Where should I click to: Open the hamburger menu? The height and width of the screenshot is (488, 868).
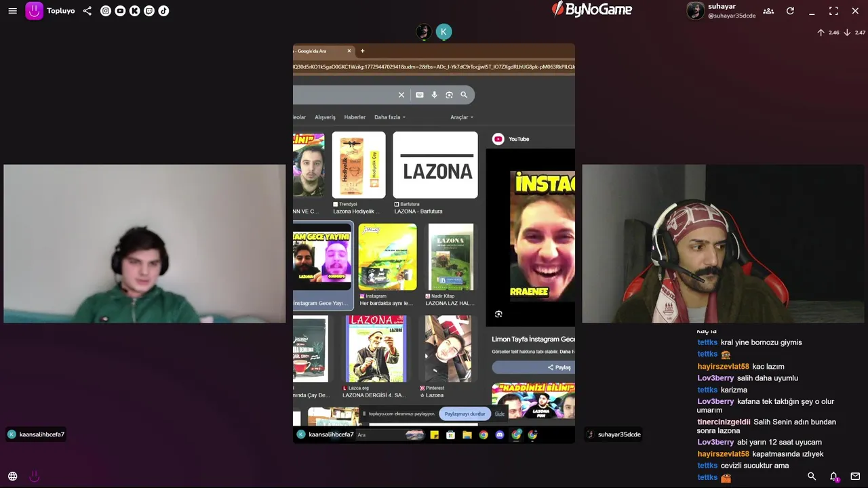click(12, 11)
